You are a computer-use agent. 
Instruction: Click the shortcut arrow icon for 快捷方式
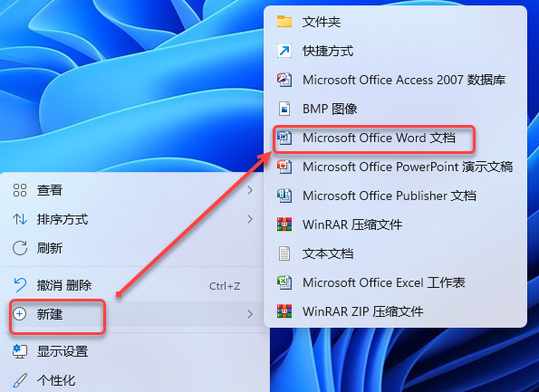click(x=284, y=51)
